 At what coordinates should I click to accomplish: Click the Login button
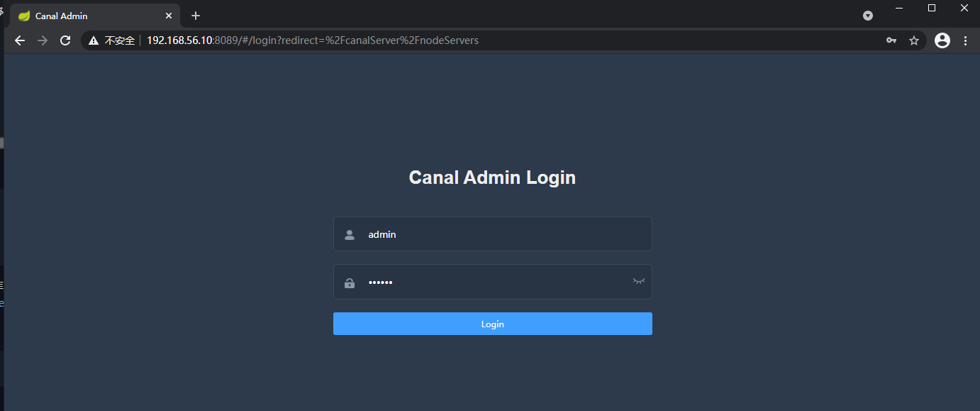point(492,324)
